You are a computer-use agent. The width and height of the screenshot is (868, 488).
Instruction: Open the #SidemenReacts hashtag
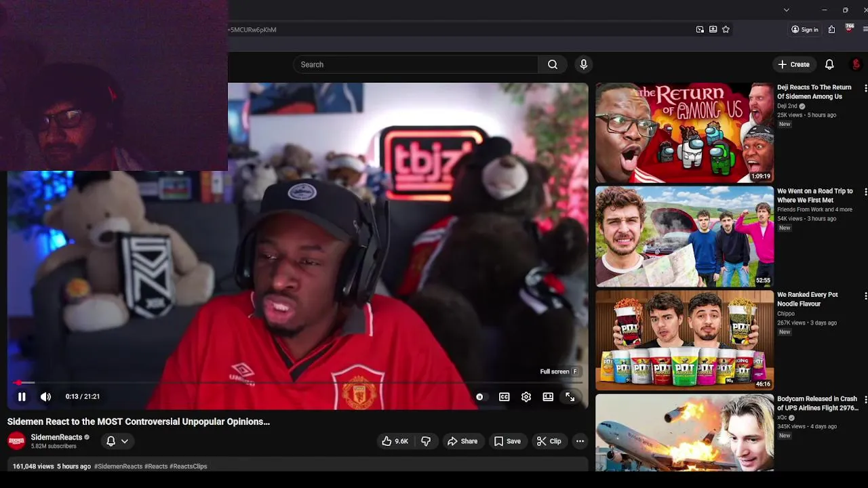[118, 466]
